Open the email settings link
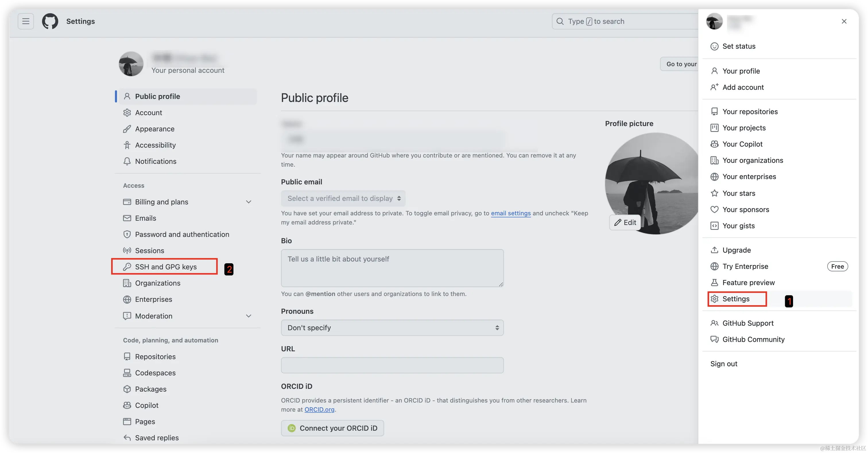The width and height of the screenshot is (868, 453). 510,213
